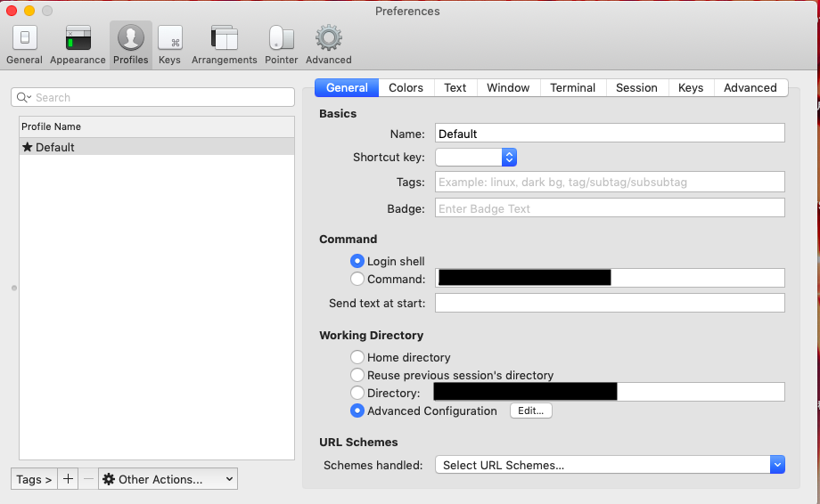Select the Login shell radio button

(357, 261)
